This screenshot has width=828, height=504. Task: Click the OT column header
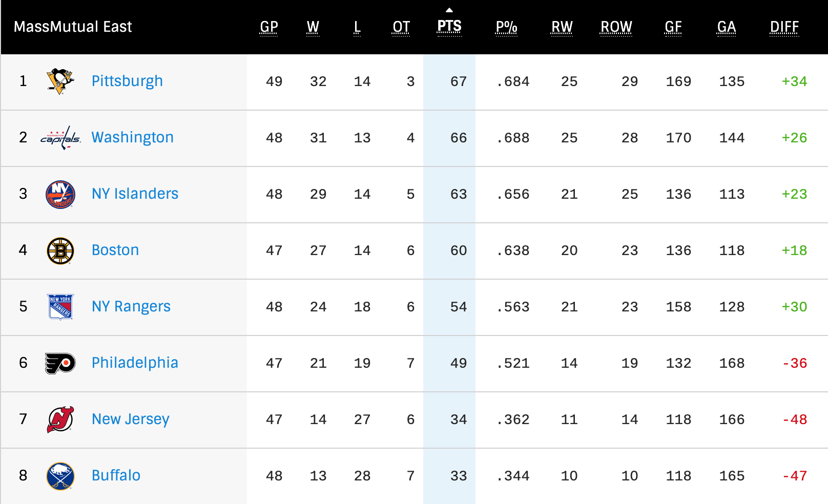401,27
